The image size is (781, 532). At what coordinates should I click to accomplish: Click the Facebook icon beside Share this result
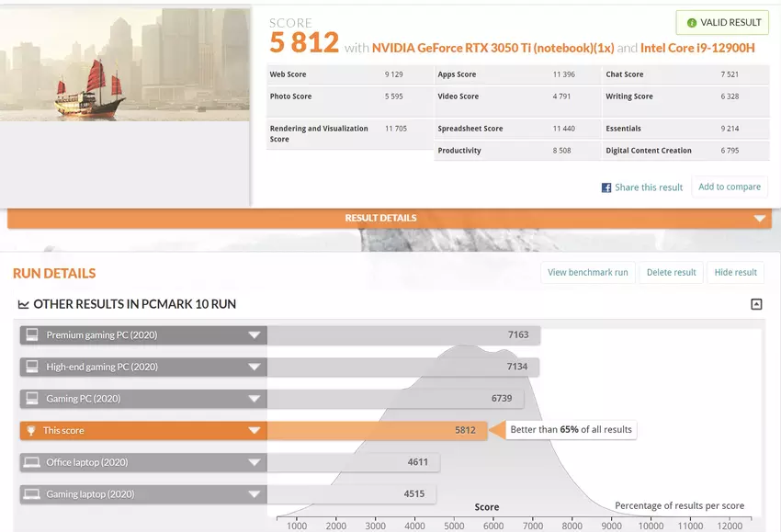(606, 187)
